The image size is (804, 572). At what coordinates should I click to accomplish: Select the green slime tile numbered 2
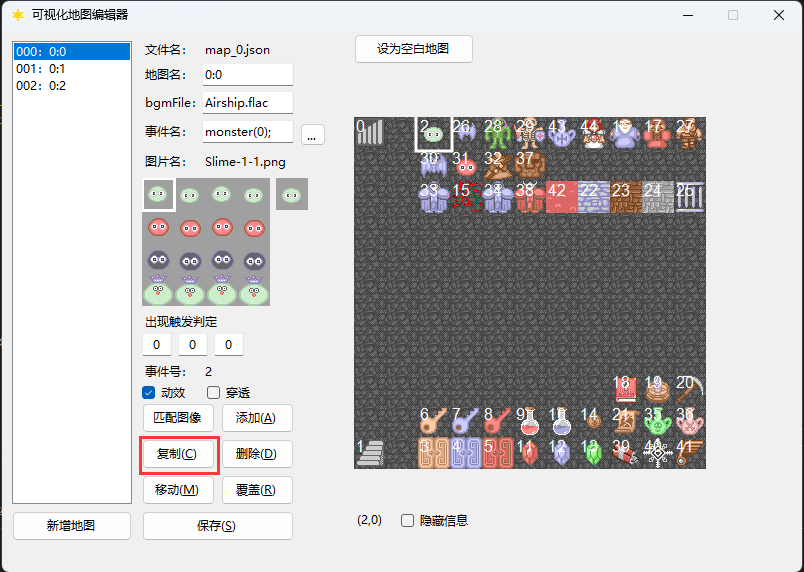434,133
